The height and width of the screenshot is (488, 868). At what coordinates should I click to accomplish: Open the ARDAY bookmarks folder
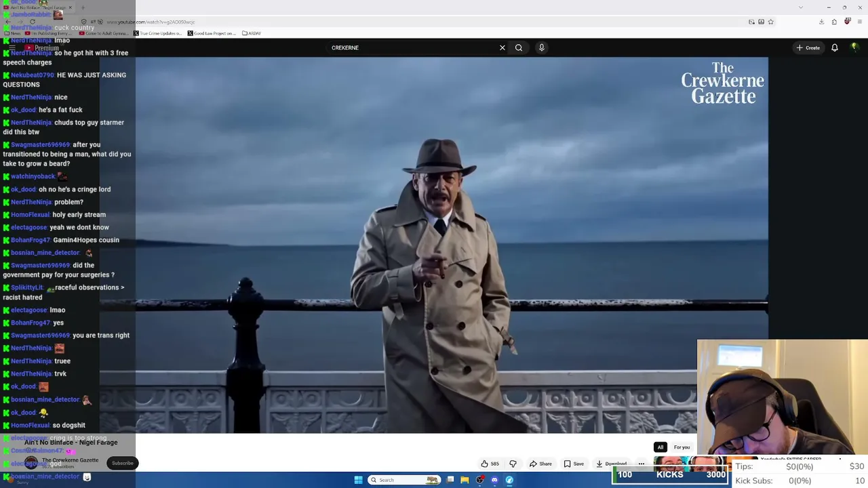pyautogui.click(x=252, y=33)
